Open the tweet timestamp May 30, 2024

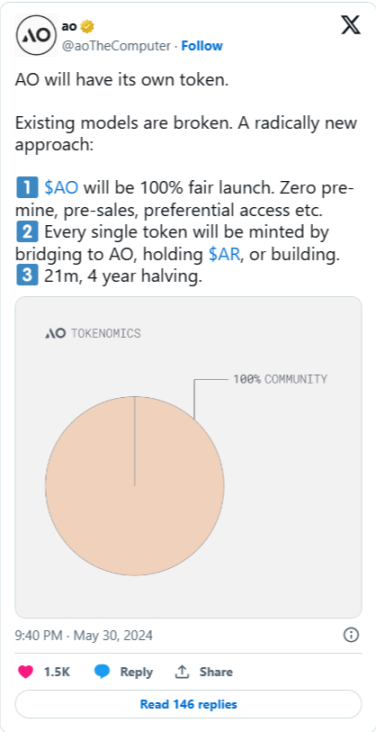tap(84, 635)
